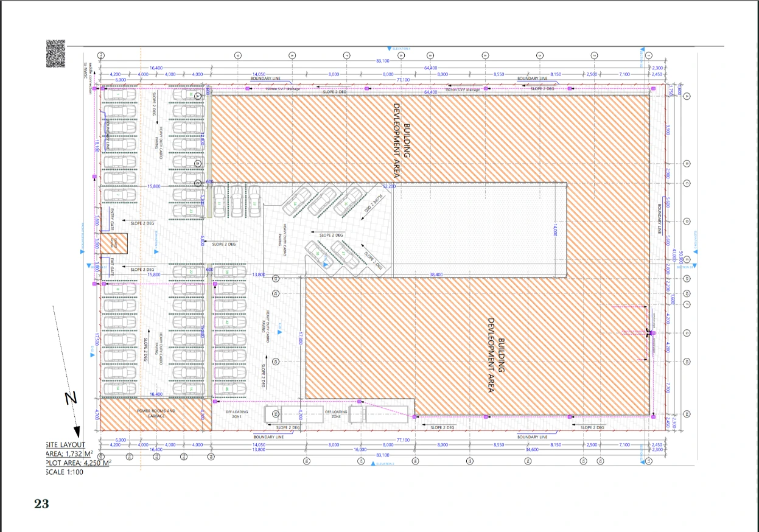Image resolution: width=759 pixels, height=532 pixels.
Task: Select the SITE LAYOUT title text
Action: point(65,445)
